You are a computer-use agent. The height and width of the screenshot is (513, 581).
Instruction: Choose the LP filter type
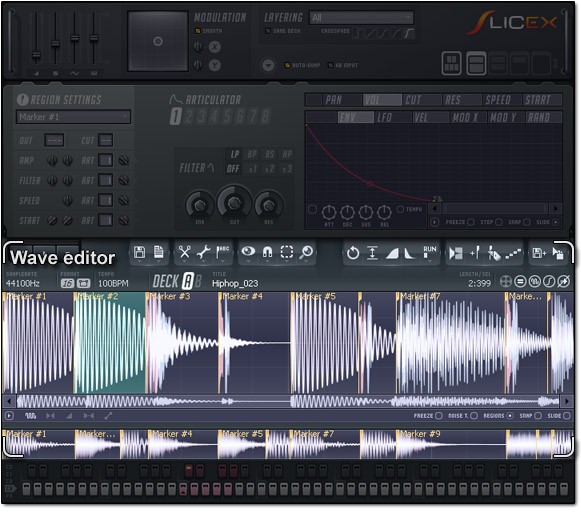(x=235, y=155)
